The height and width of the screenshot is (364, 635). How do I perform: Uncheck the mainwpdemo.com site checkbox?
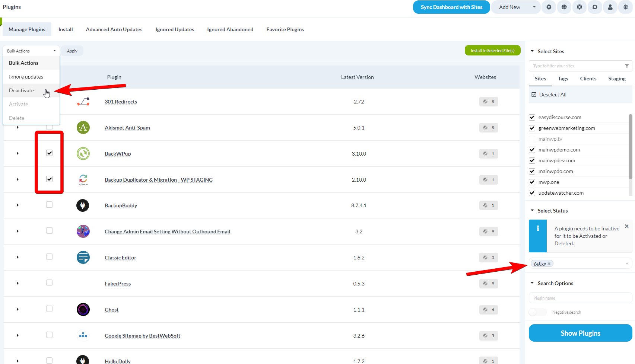532,150
